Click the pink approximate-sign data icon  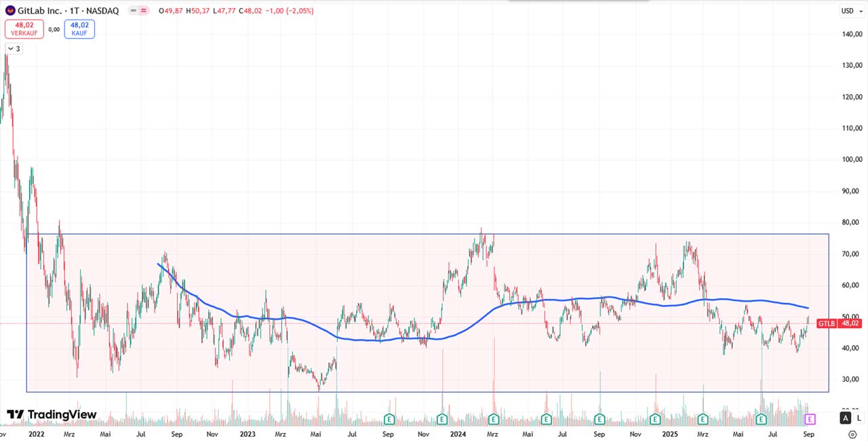pyautogui.click(x=144, y=11)
